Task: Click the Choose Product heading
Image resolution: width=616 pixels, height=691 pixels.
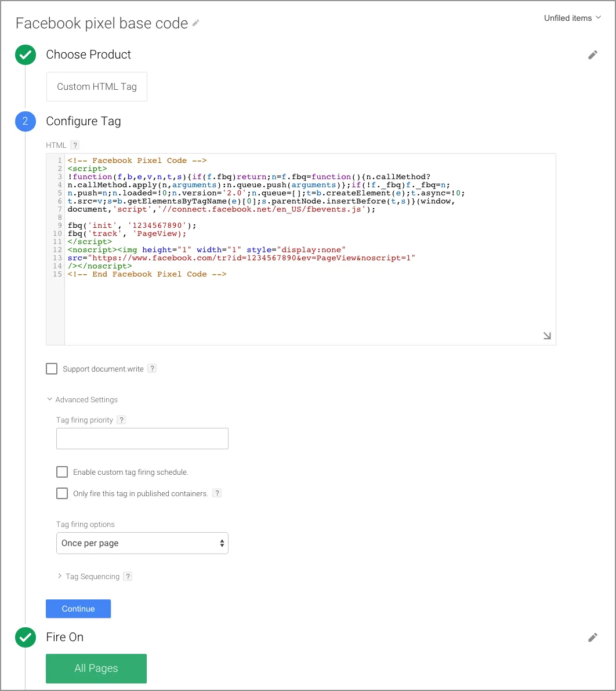Action: tap(88, 54)
